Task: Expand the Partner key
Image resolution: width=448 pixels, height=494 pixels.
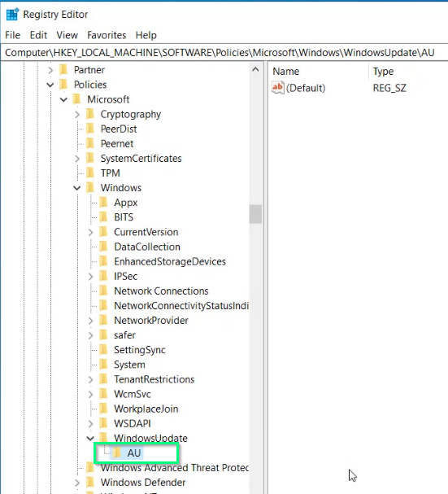Action: pos(50,70)
